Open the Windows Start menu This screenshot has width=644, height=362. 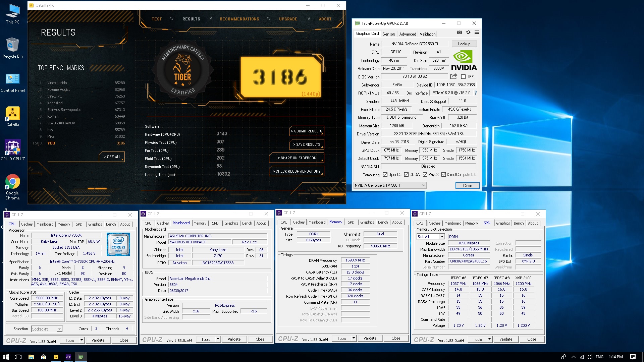coord(6,357)
